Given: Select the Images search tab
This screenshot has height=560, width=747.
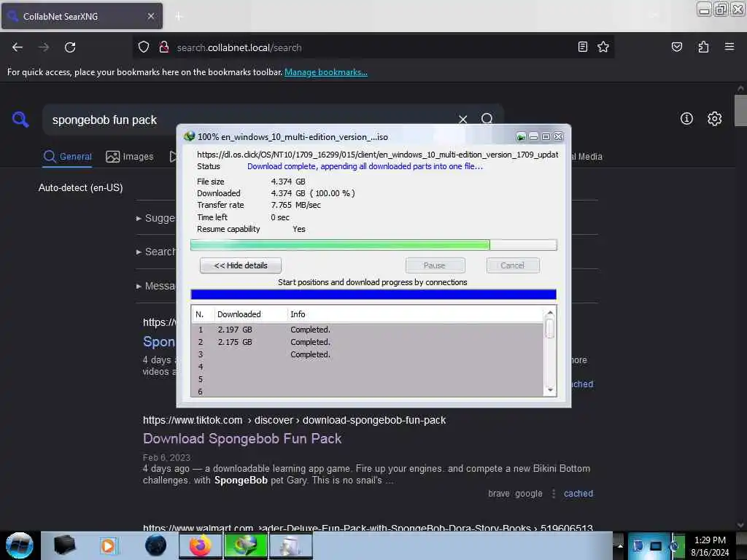Looking at the screenshot, I should (x=130, y=156).
